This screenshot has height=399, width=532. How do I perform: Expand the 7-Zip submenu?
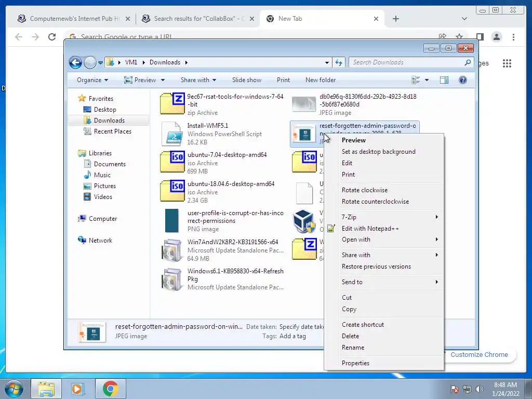coord(384,217)
